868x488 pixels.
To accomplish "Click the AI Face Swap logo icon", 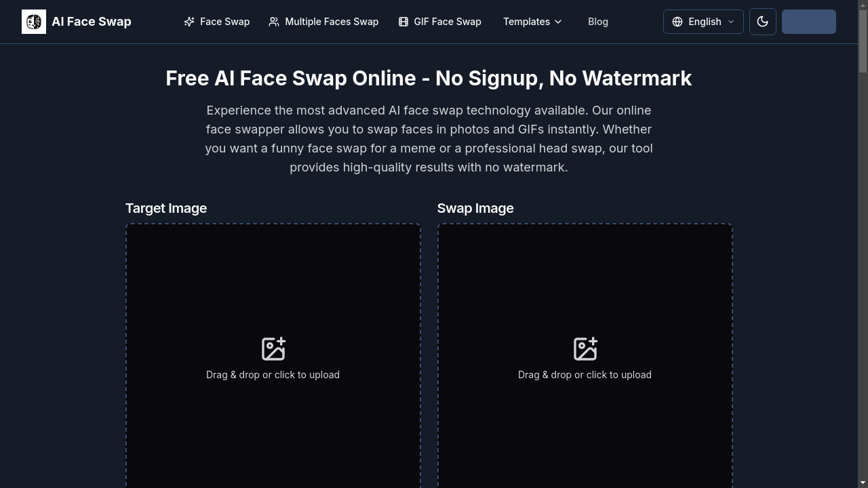I will (34, 22).
